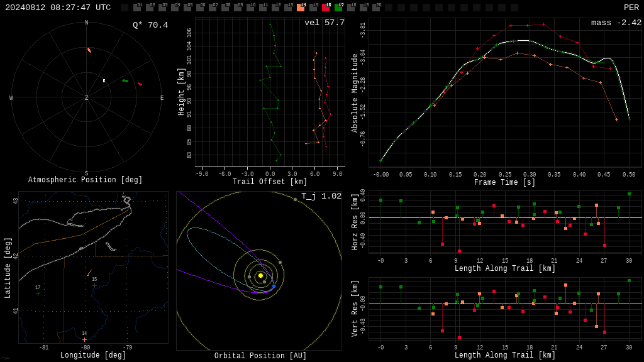Toggle the gray station 15 box
The image size is (644, 362).
click(x=313, y=7)
